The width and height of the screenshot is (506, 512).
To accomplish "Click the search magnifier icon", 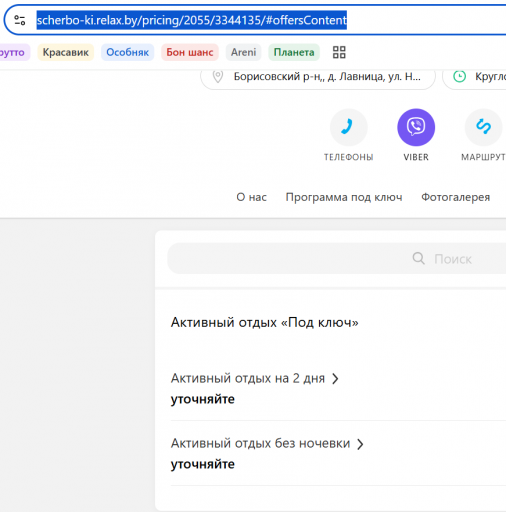I will (419, 258).
